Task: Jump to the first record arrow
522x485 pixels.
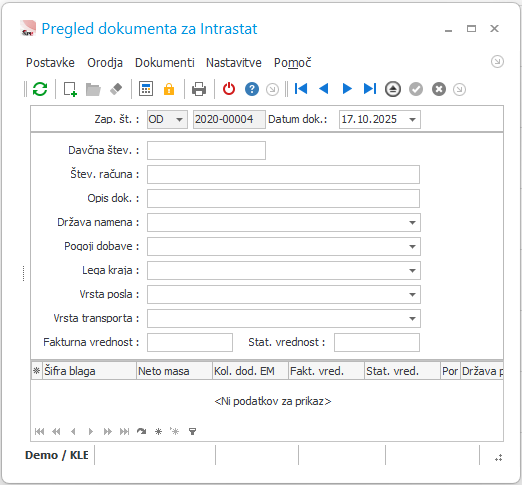Action: tap(301, 89)
